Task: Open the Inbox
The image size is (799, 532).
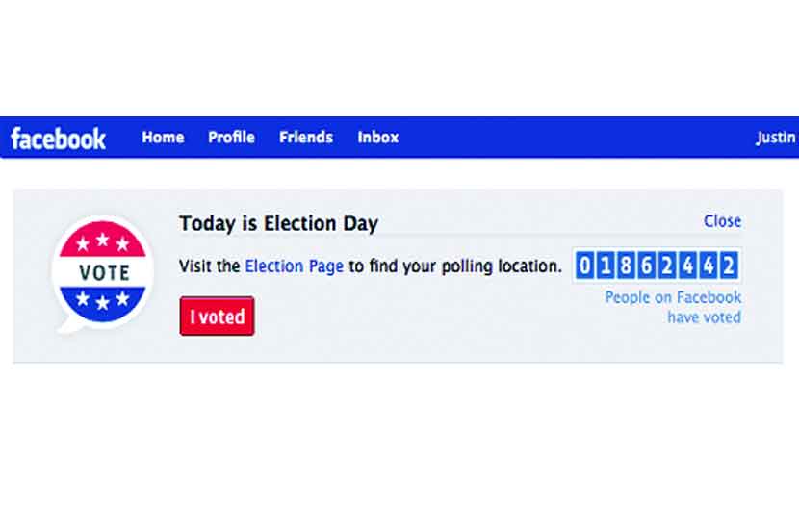Action: [377, 138]
